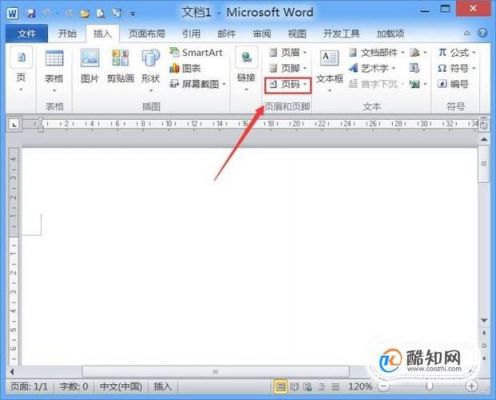Image resolution: width=496 pixels, height=400 pixels.
Task: Click the 链接 (Links) button
Action: (246, 69)
